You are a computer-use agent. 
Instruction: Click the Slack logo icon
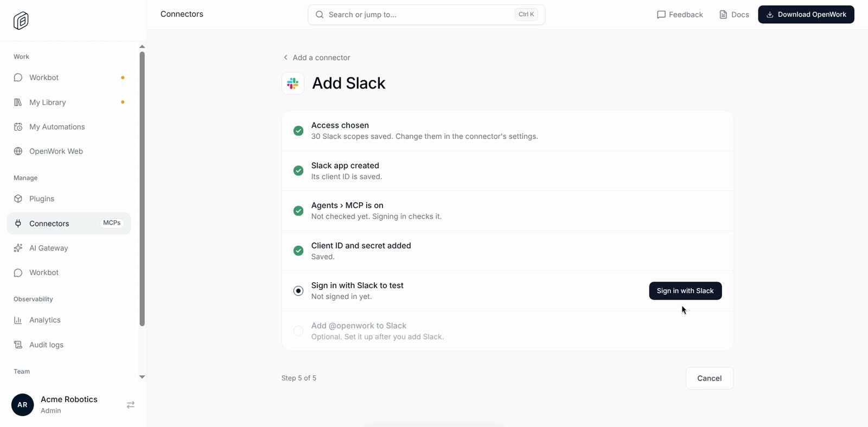coord(293,83)
